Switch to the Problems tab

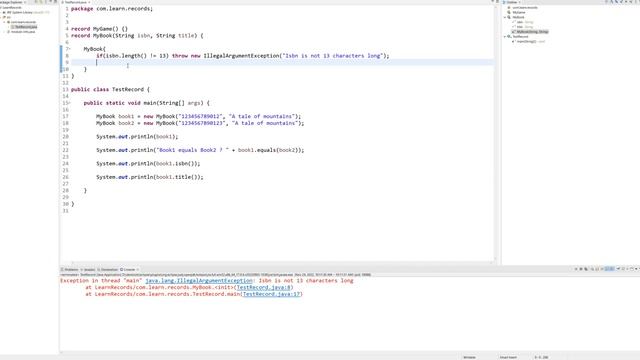click(70, 269)
